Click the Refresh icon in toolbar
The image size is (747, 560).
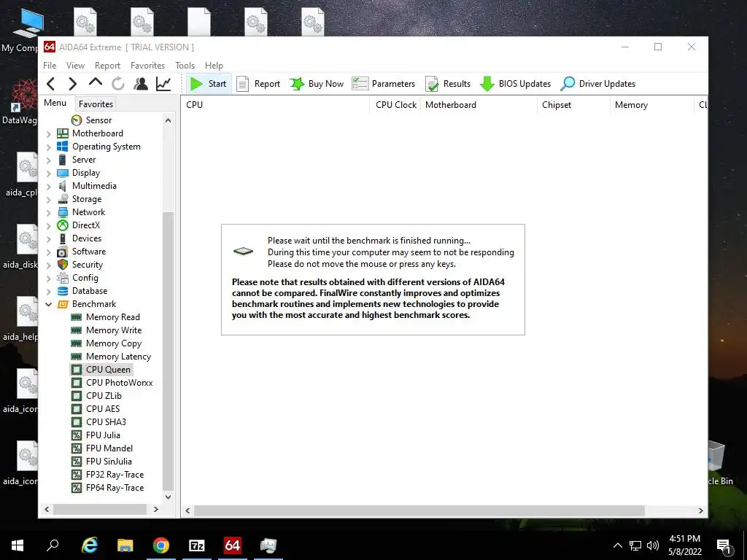(117, 84)
